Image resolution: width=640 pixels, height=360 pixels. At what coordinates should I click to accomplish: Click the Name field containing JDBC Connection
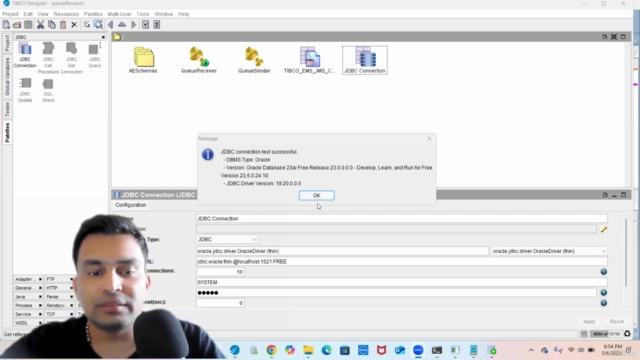[x=402, y=219]
